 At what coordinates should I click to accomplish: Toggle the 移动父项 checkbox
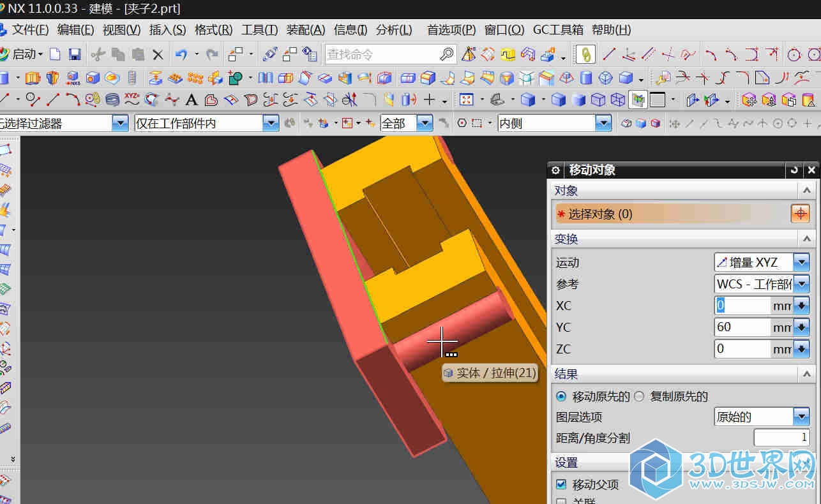pyautogui.click(x=561, y=484)
